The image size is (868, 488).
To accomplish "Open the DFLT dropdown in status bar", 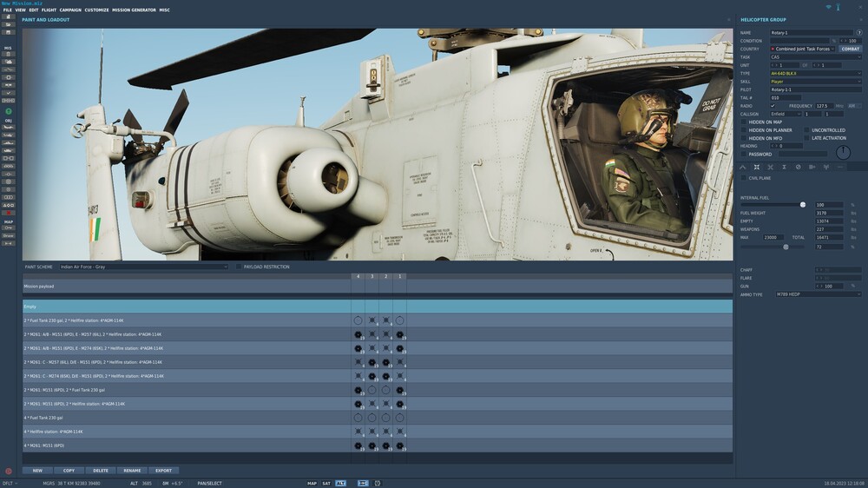I will [x=10, y=484].
